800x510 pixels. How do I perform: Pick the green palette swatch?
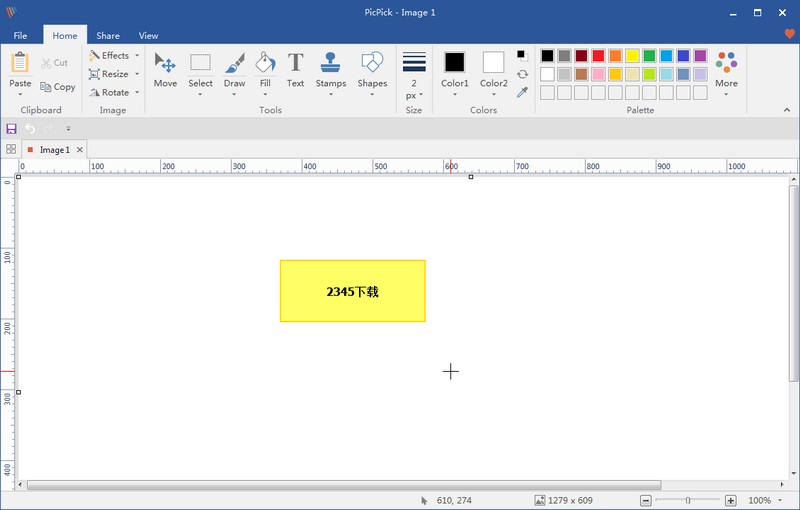click(x=649, y=56)
